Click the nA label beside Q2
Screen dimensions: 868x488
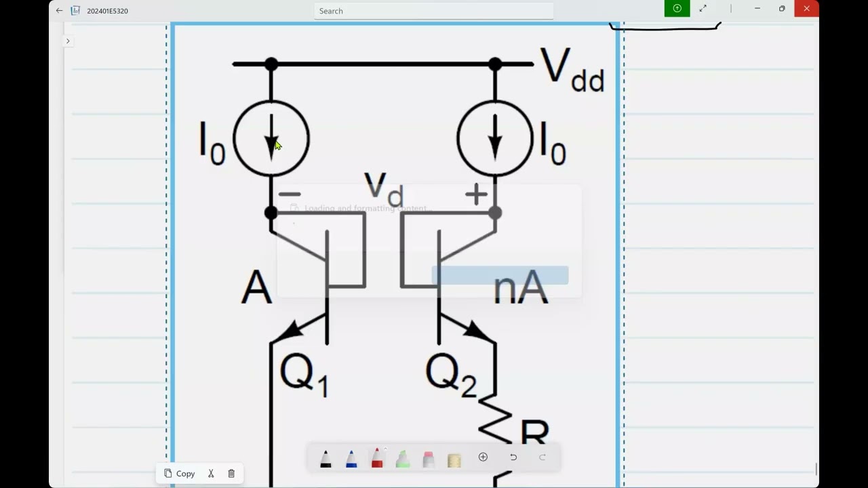[x=520, y=288]
